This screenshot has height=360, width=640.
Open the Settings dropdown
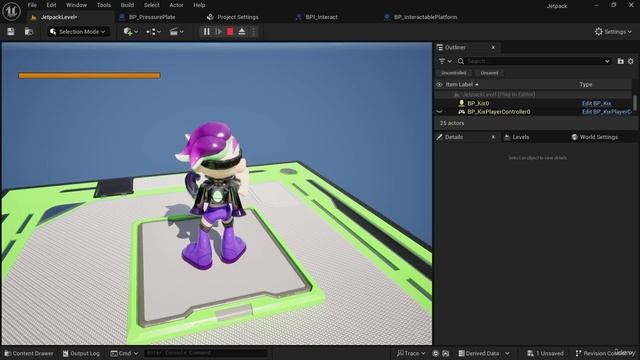pyautogui.click(x=613, y=31)
